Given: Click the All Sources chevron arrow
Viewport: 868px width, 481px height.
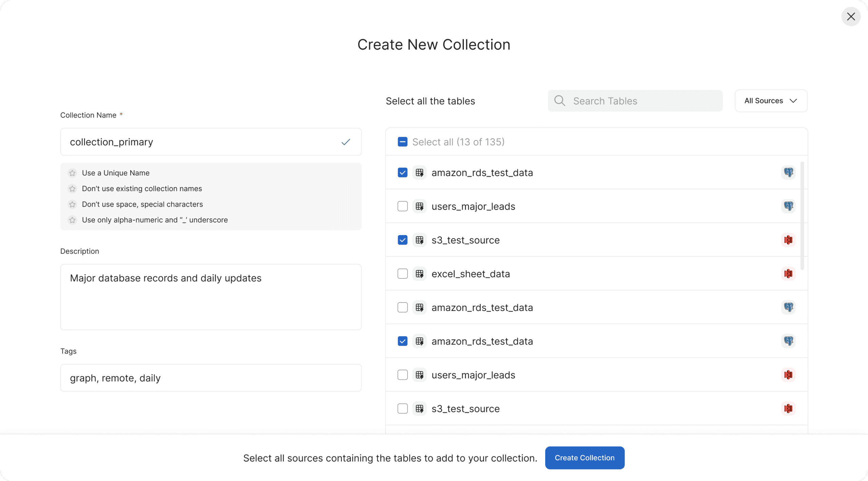Looking at the screenshot, I should (793, 101).
